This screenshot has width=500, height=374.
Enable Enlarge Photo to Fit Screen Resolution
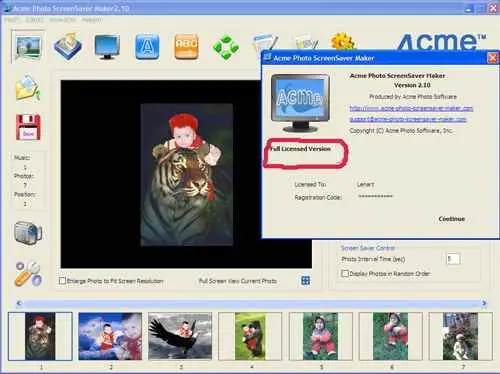[x=62, y=281]
